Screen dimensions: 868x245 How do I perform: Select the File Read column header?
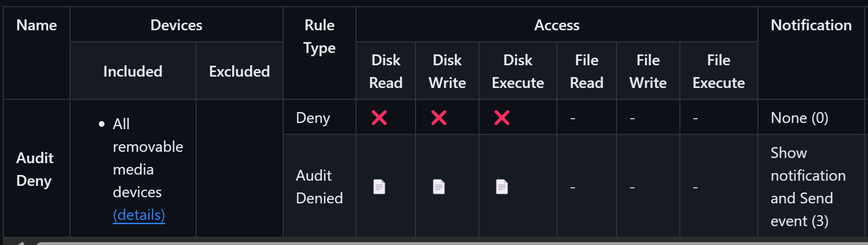pos(586,71)
